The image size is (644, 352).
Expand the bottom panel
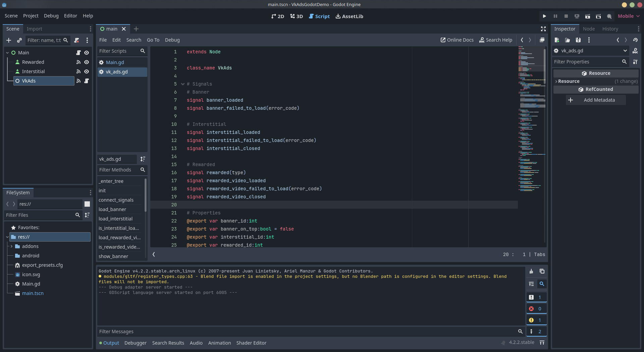pyautogui.click(x=542, y=343)
